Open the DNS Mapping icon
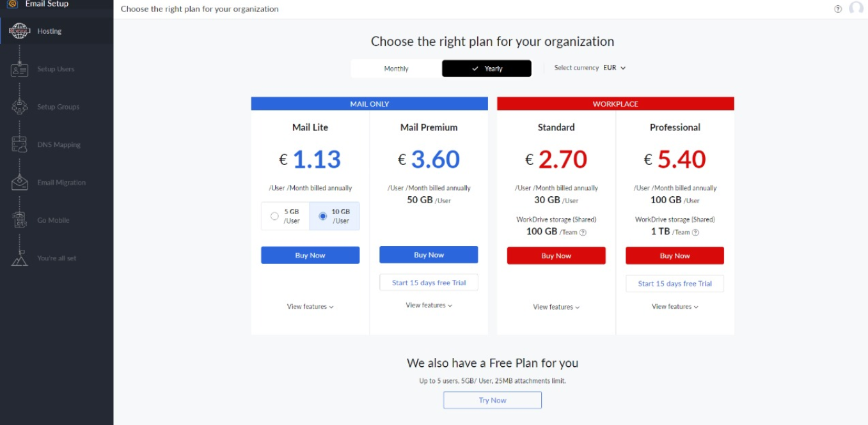Screen dimensions: 868x425 (x=20, y=144)
